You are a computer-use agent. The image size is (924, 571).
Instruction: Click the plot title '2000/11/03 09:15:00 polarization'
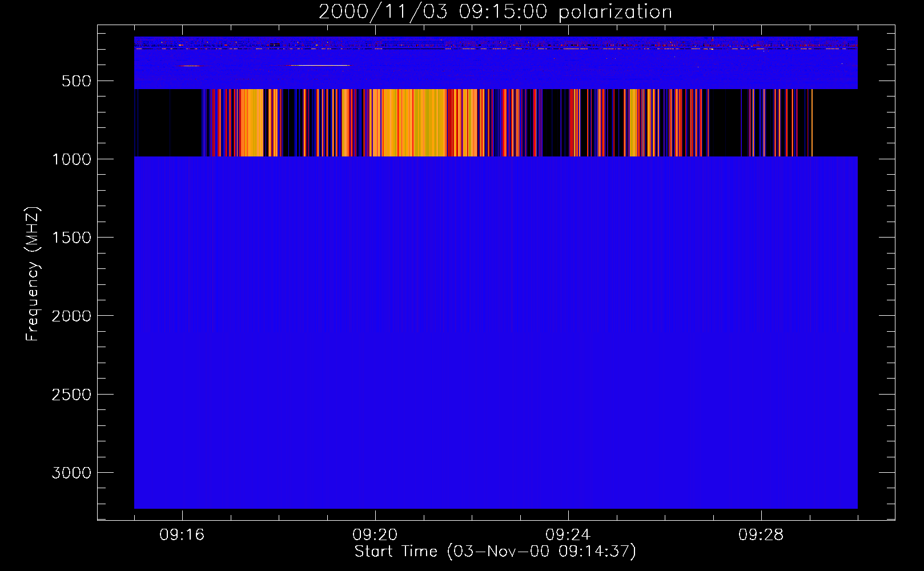pos(495,12)
